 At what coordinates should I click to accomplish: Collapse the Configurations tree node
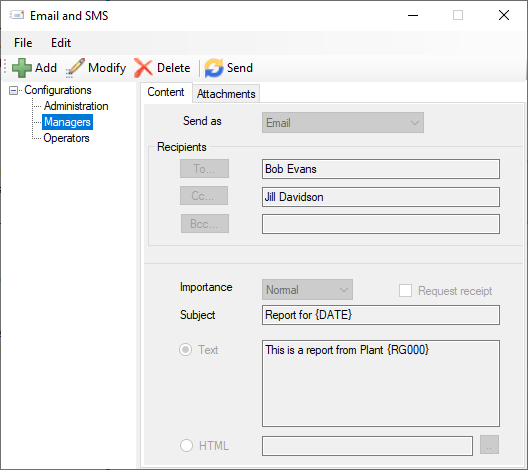[13, 90]
